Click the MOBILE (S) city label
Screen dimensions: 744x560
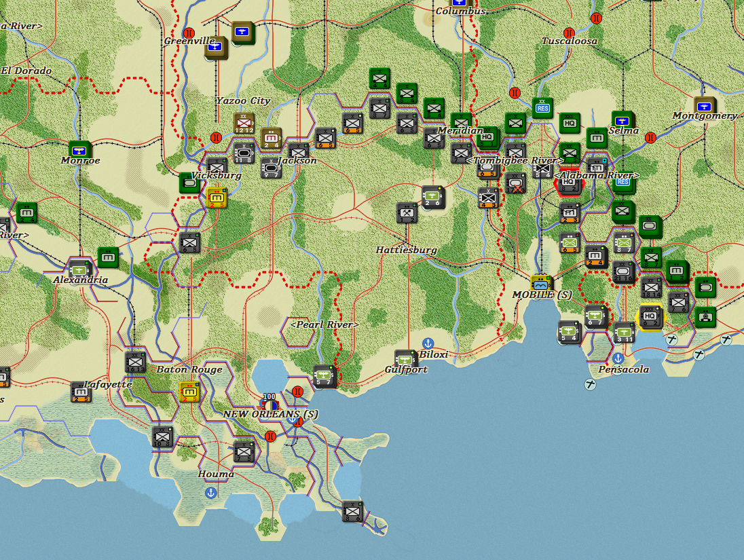[x=542, y=295]
